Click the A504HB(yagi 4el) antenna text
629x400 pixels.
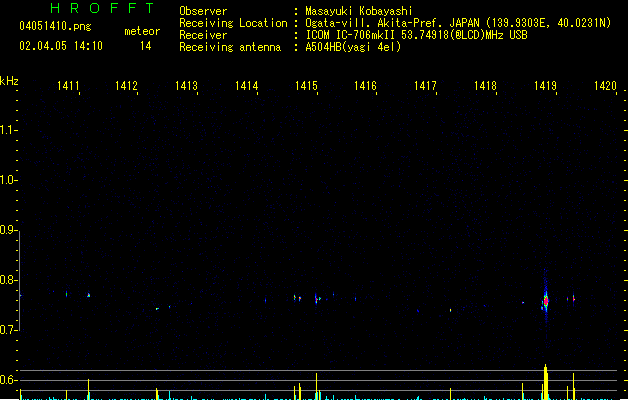click(353, 47)
